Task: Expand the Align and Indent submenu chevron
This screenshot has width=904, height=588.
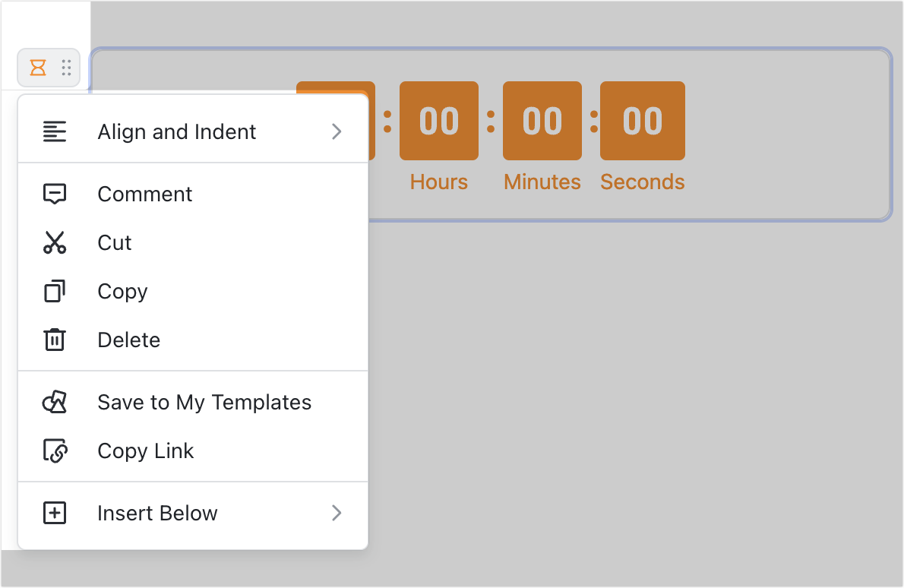Action: (337, 131)
